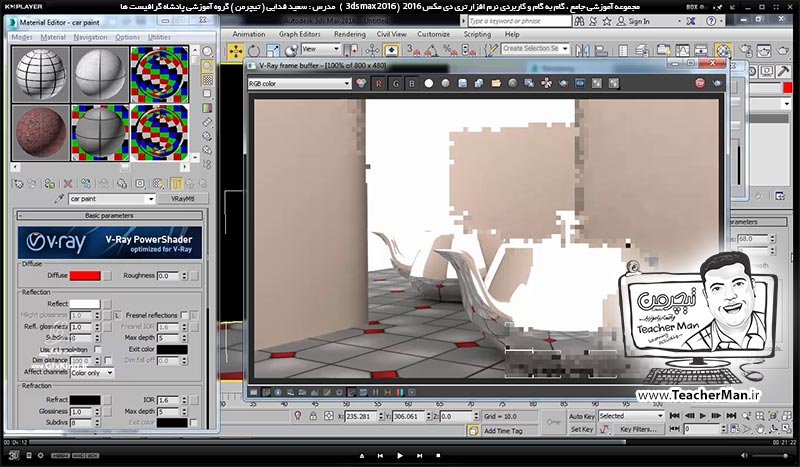800x467 pixels.
Task: Click the teapot Render Production icon
Action: (x=783, y=50)
